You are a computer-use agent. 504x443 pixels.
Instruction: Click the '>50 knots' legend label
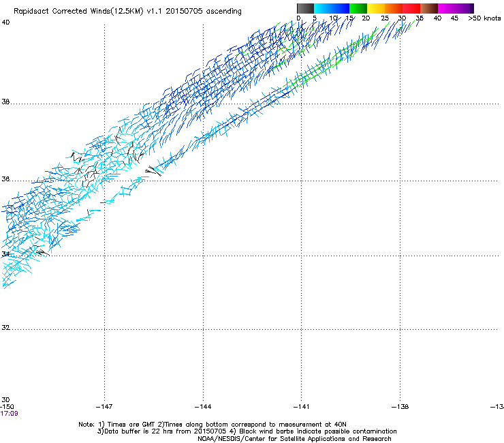484,18
